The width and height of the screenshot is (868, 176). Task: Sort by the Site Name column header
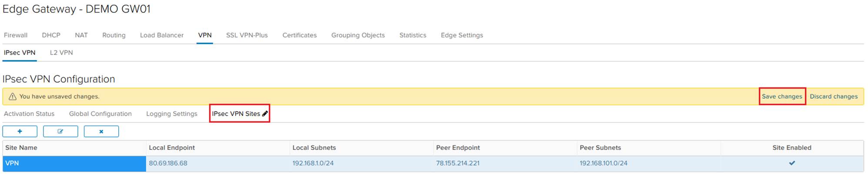pyautogui.click(x=21, y=148)
